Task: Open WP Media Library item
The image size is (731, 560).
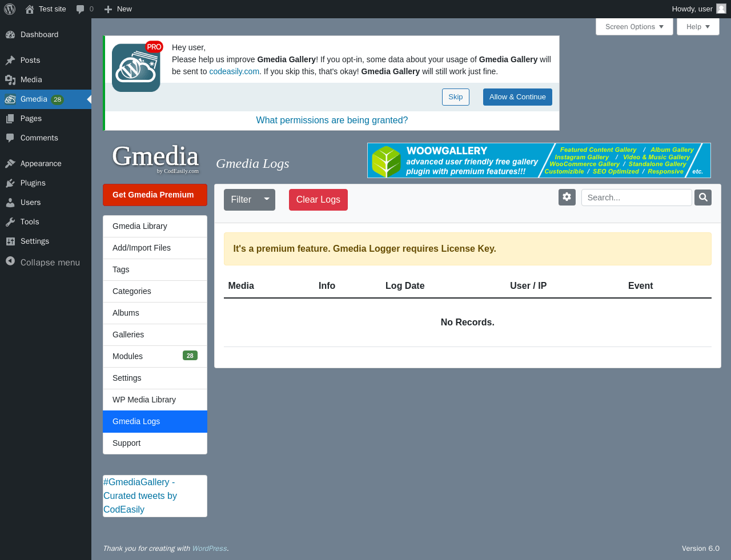Action: click(x=155, y=400)
